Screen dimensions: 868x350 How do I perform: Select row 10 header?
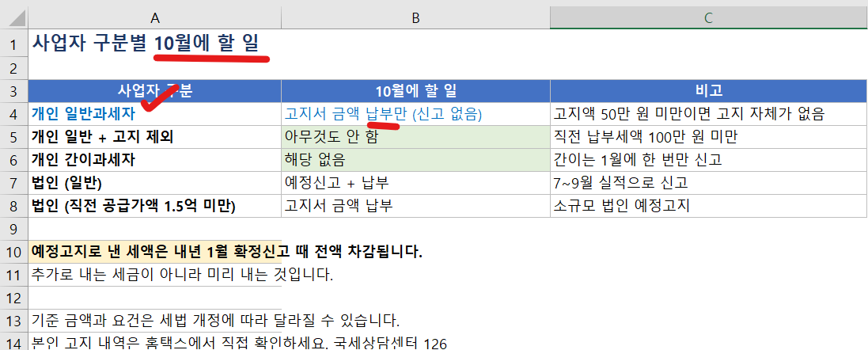click(x=13, y=252)
